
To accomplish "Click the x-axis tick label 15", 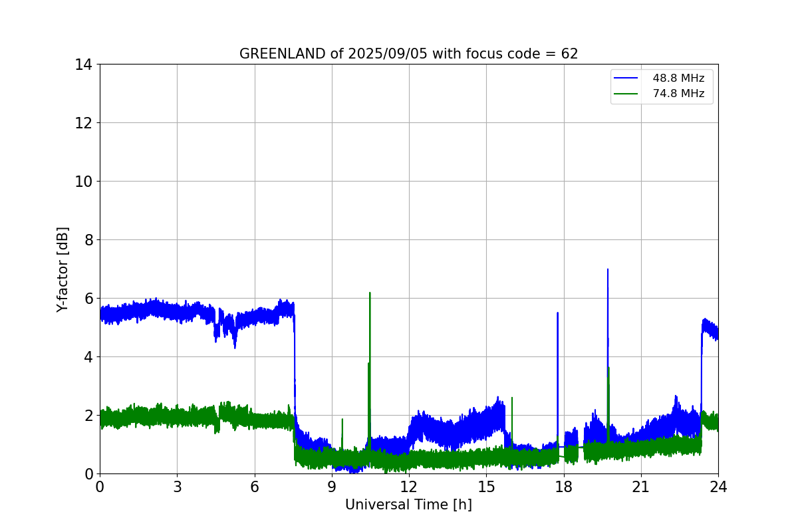I will click(486, 487).
